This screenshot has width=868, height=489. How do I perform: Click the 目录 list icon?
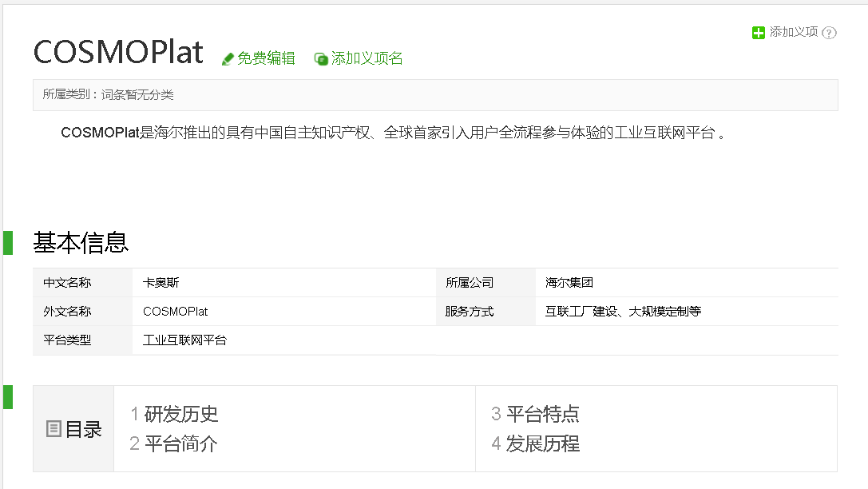(54, 428)
